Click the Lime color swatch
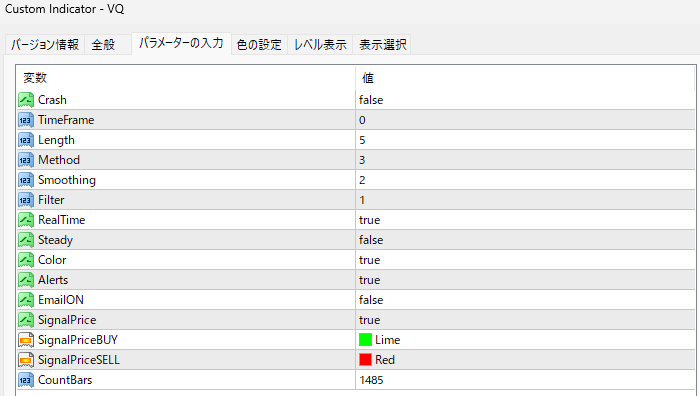700x396 pixels. coord(365,340)
